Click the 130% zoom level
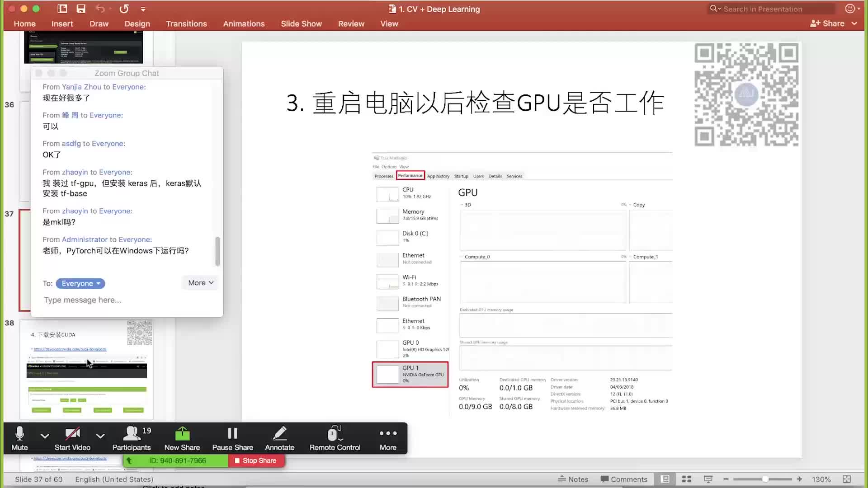868x488 pixels. click(821, 479)
